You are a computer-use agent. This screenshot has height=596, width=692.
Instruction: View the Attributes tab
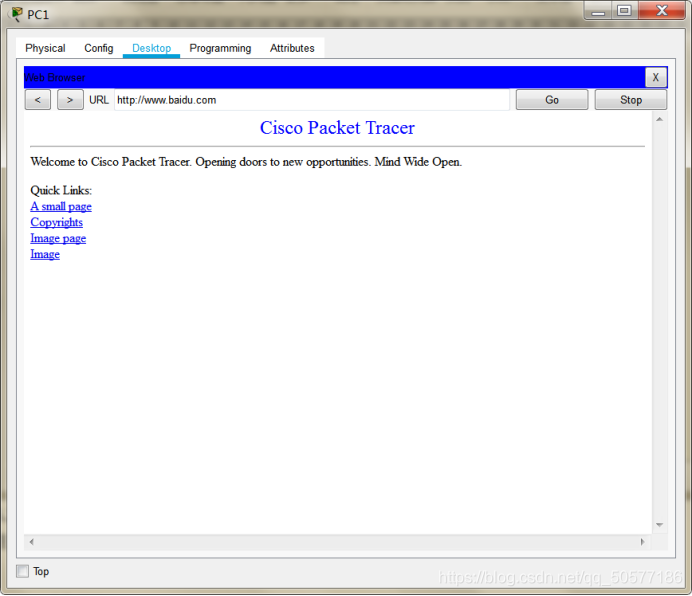click(x=292, y=48)
